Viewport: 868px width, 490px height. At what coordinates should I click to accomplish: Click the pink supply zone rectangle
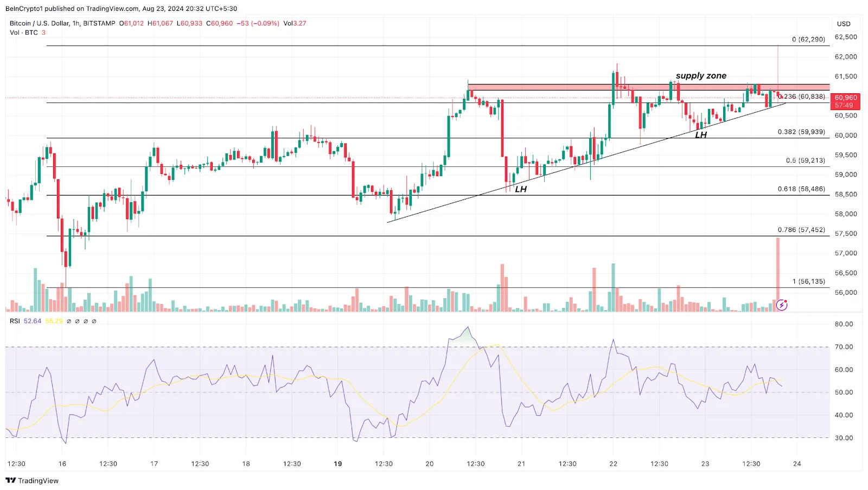click(542, 87)
